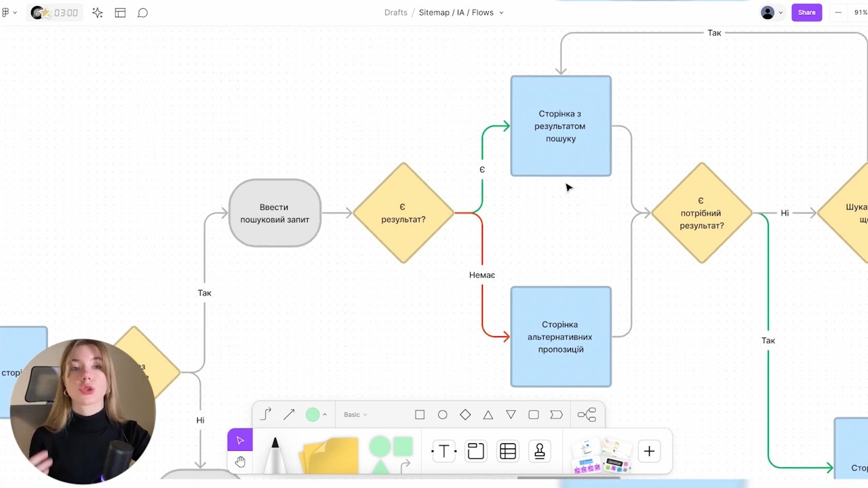Screen dimensions: 868x488
Task: Click the 'Немає' connector label
Action: (482, 275)
